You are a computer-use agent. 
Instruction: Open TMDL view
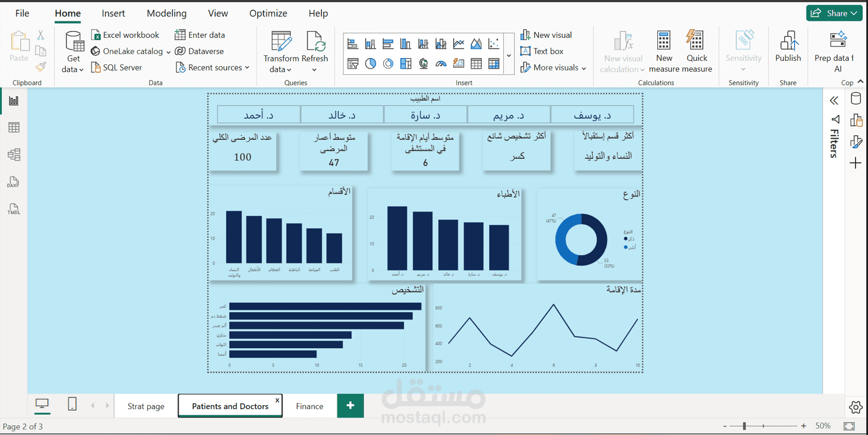click(13, 208)
